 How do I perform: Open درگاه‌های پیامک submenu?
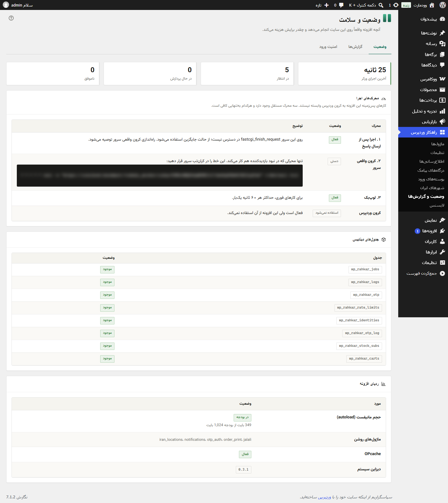431,170
